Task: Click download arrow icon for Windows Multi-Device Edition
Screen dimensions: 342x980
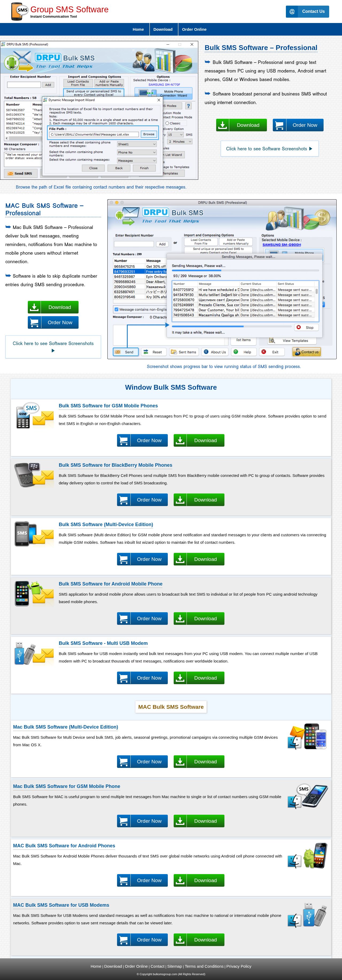Action: pyautogui.click(x=180, y=559)
